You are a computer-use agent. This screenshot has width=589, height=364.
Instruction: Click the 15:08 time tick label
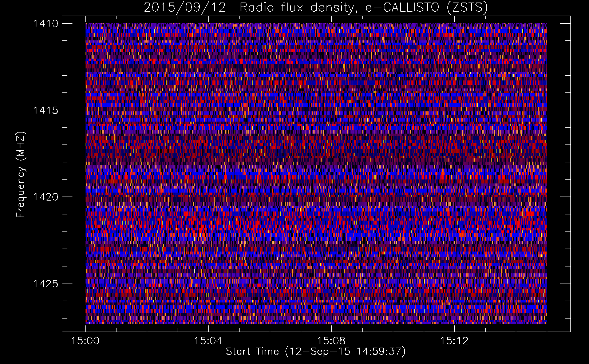click(331, 341)
